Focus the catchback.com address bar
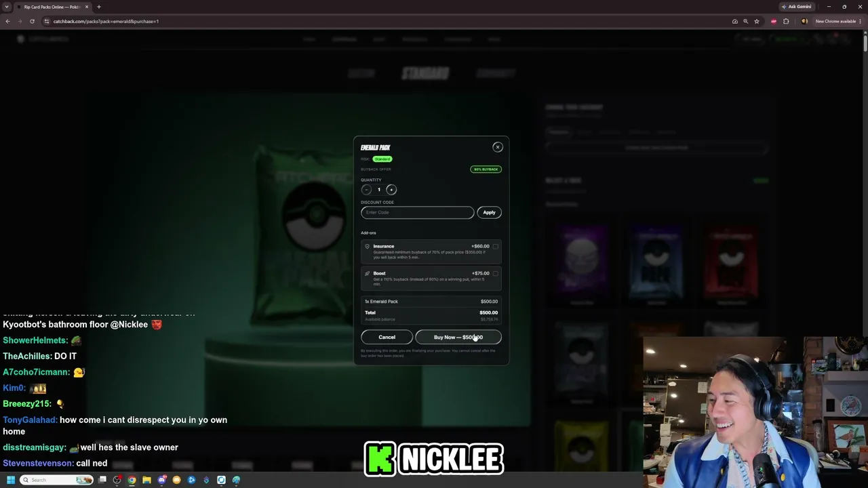 pos(387,21)
